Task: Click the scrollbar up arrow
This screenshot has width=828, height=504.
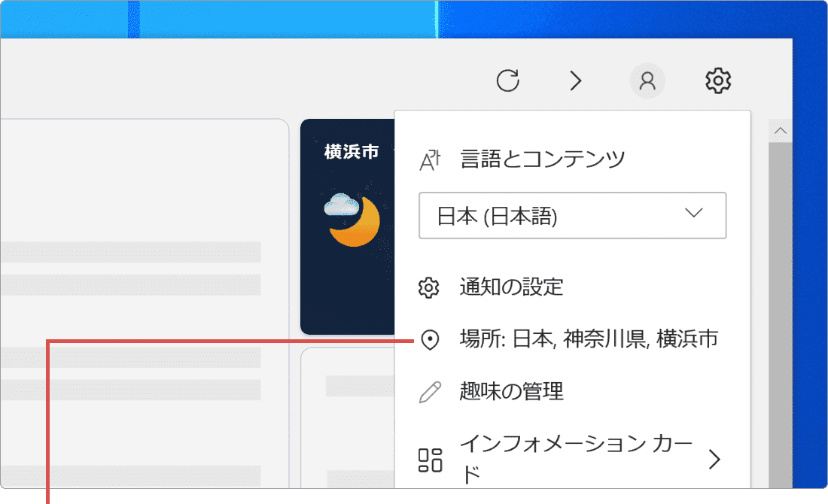Action: coord(781,129)
